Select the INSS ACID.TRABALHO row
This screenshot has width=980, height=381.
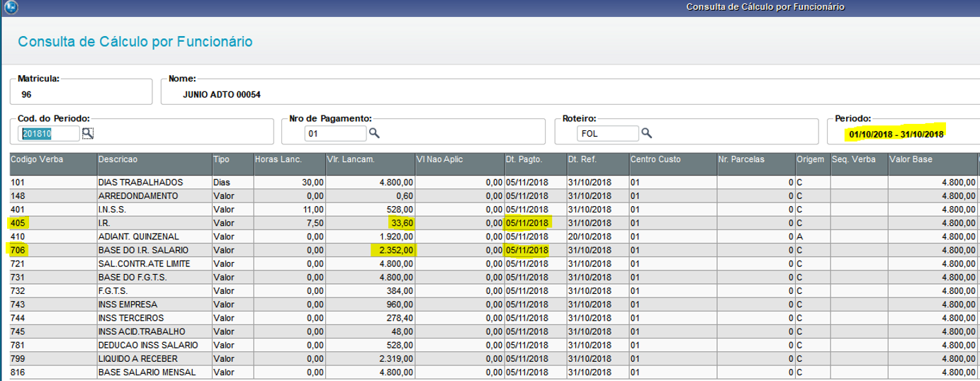point(495,331)
